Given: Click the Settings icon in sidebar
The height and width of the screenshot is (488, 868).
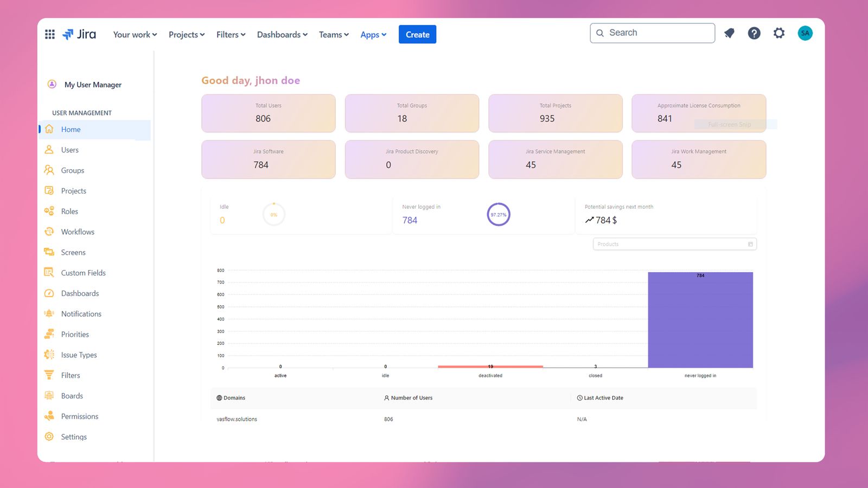Looking at the screenshot, I should 49,436.
